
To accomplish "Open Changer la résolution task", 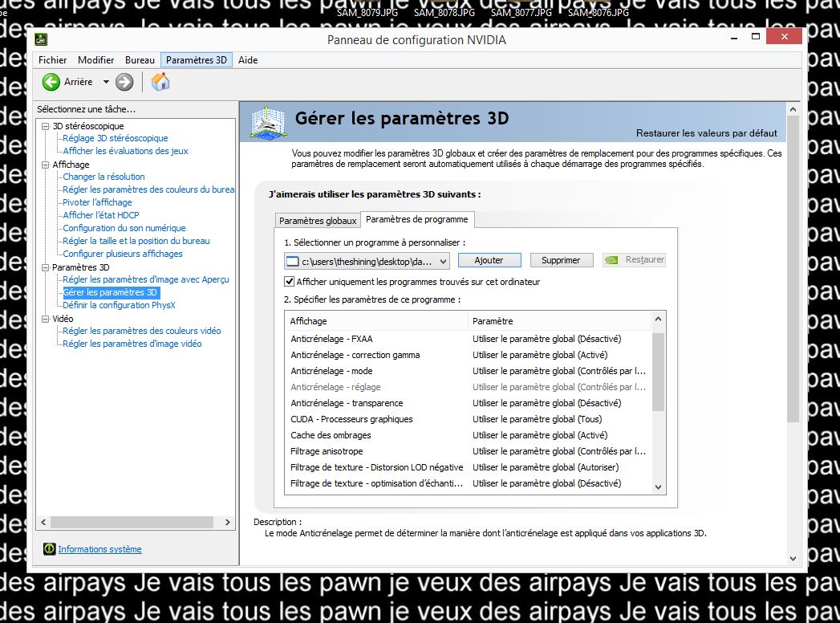I will coord(103,177).
